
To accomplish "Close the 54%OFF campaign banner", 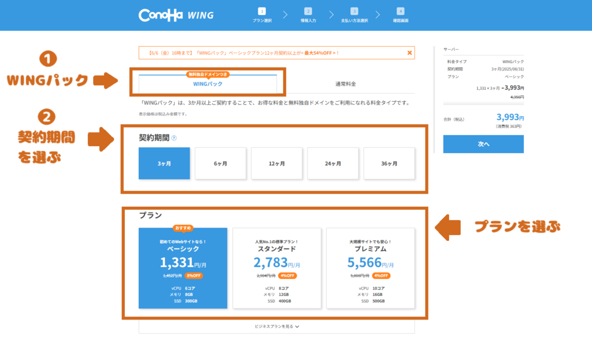I will tap(409, 53).
